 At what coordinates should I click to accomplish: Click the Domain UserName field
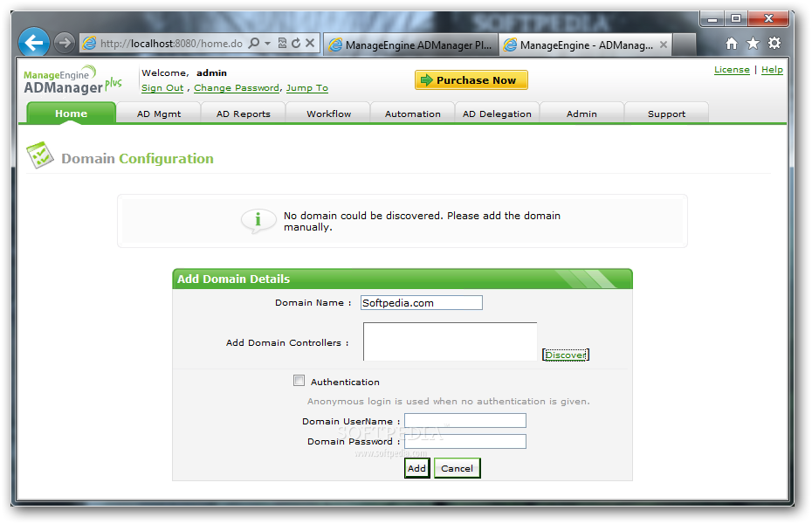point(465,420)
